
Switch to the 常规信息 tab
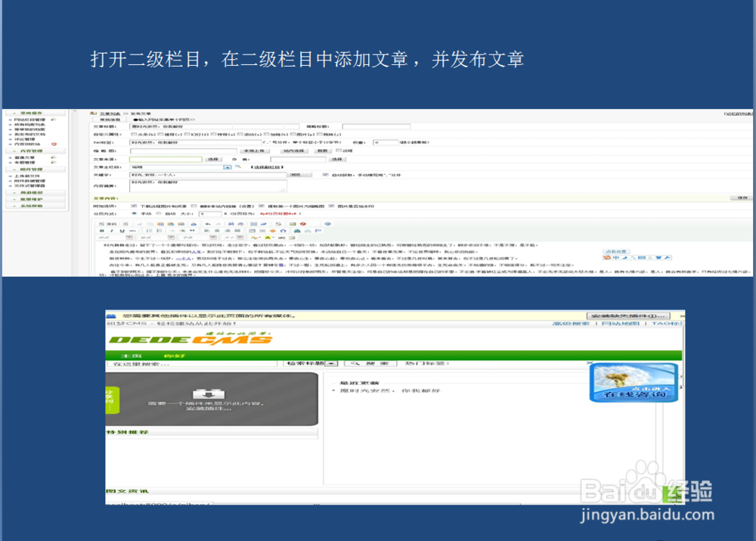click(111, 120)
